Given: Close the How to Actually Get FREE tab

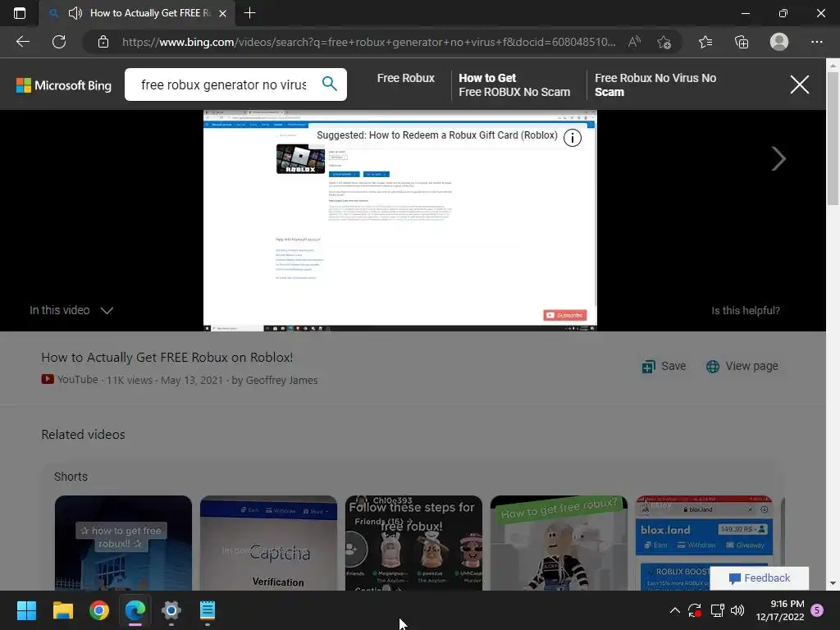Looking at the screenshot, I should pyautogui.click(x=223, y=13).
